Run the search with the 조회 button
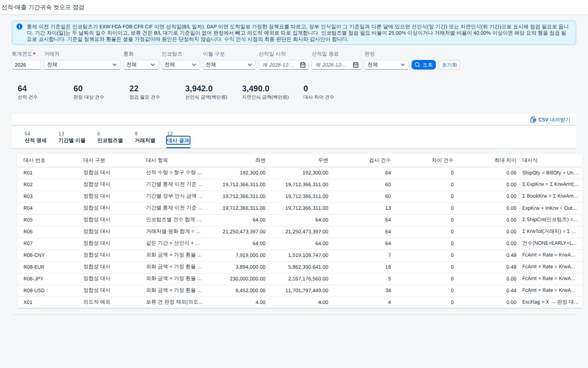The height and width of the screenshot is (368, 588). (x=424, y=65)
